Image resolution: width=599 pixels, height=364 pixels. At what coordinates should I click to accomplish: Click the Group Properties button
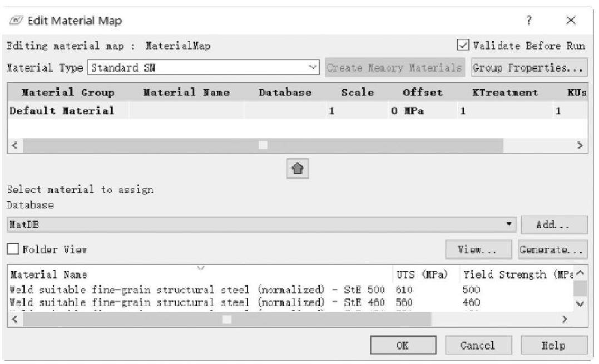pos(529,68)
